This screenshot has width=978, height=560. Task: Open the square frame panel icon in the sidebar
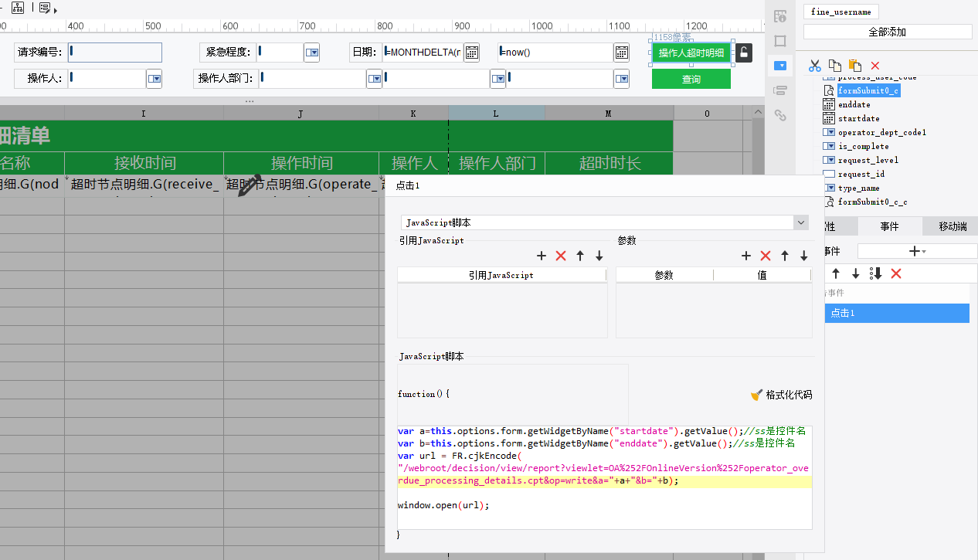(780, 41)
